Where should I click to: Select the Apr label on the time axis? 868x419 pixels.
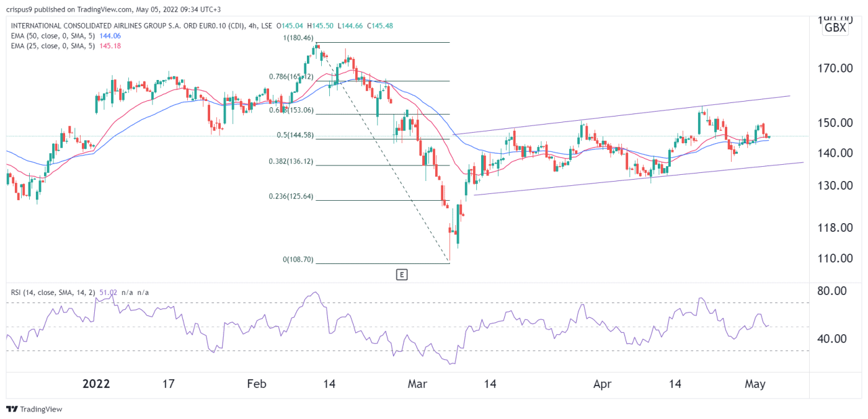pos(601,384)
